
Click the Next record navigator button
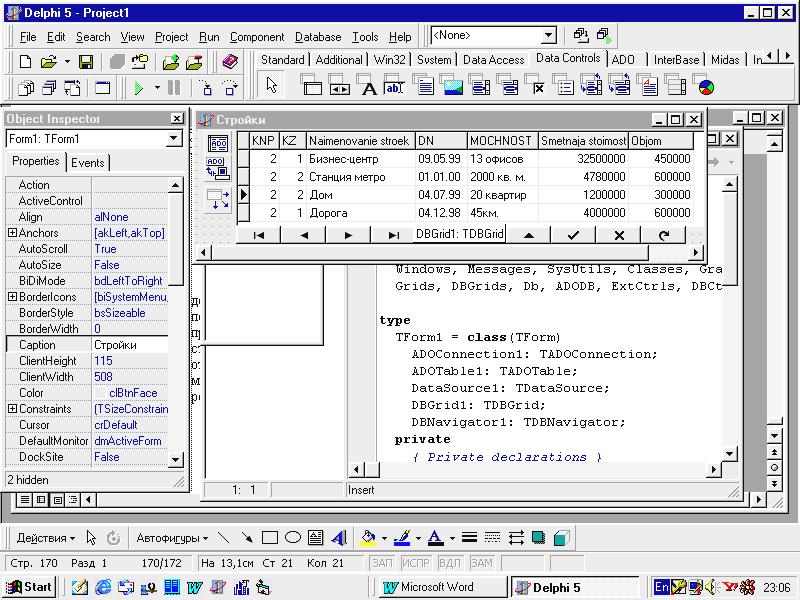[x=348, y=235]
